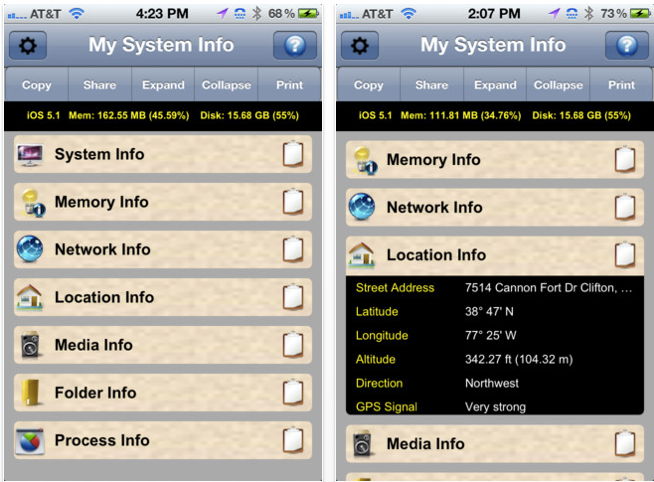This screenshot has height=482, width=654.
Task: Click the Folder Info yellow folder icon
Action: click(31, 393)
